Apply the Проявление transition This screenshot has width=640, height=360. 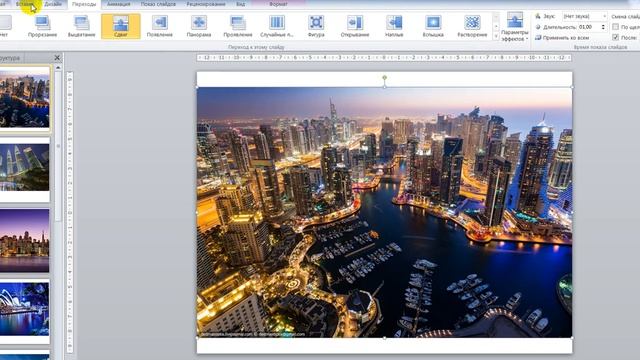pos(238,27)
